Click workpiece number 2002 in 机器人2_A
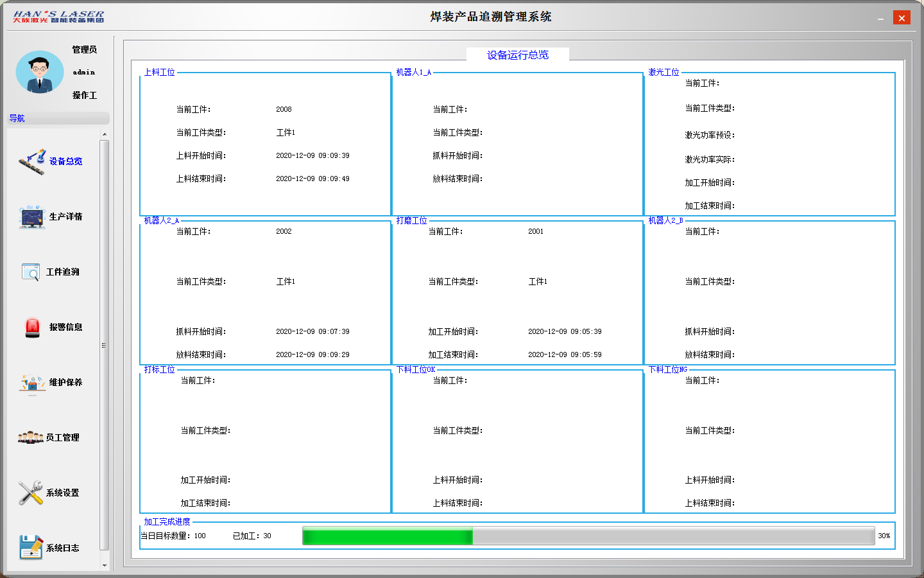This screenshot has width=924, height=578. coord(284,232)
